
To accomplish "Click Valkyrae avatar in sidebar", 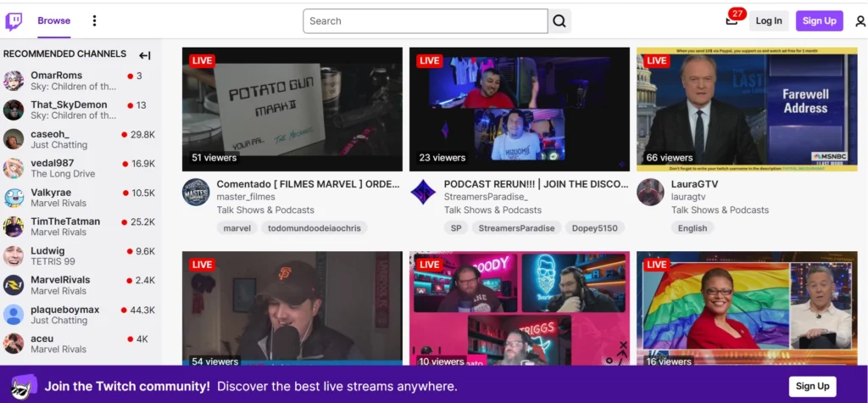I will pos(14,198).
